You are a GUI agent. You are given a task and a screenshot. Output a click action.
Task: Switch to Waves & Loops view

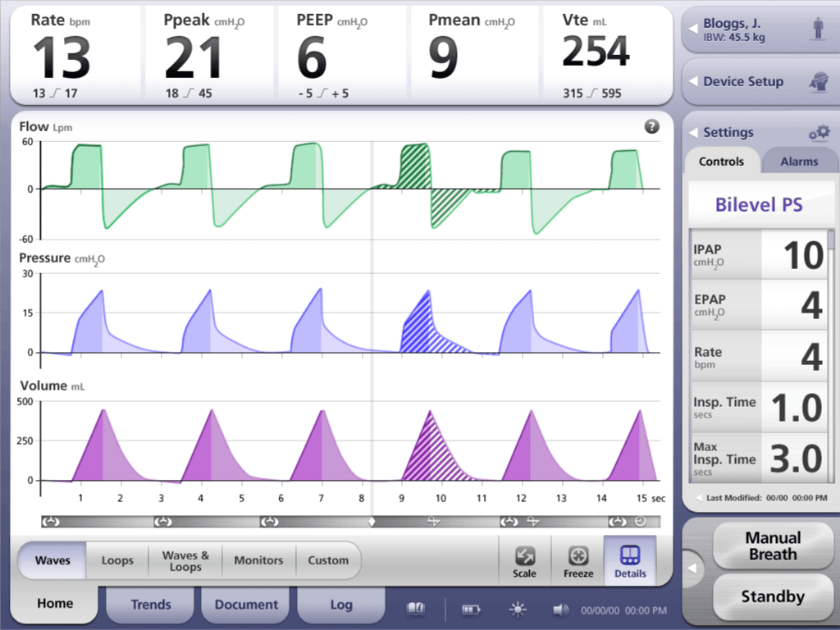click(x=185, y=561)
